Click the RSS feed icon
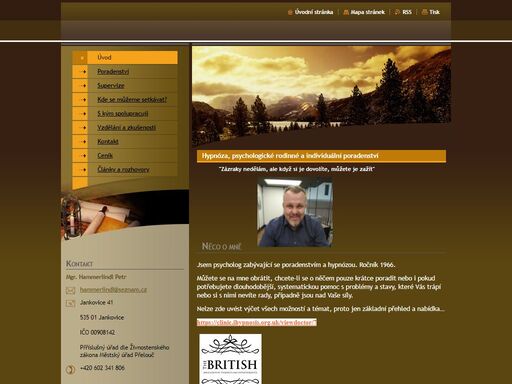The width and height of the screenshot is (512, 384). pyautogui.click(x=397, y=12)
